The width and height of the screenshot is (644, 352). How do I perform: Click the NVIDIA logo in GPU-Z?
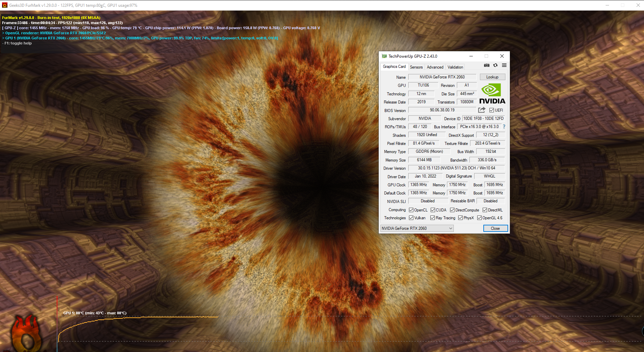click(x=491, y=94)
